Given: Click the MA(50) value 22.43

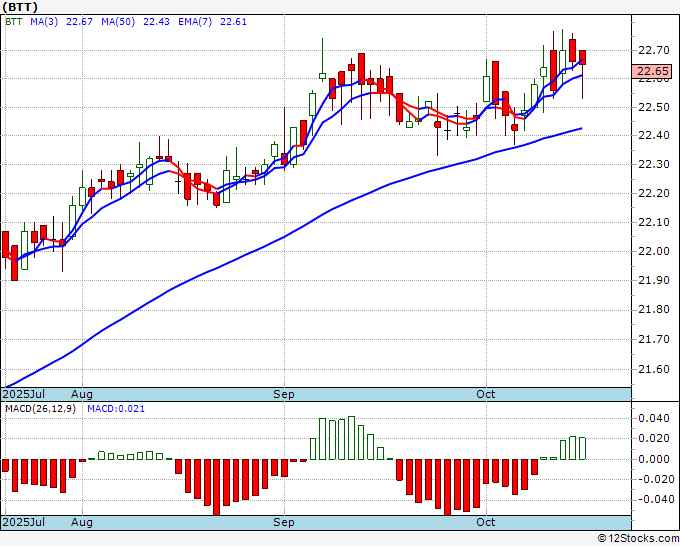Looking at the screenshot, I should pos(156,22).
